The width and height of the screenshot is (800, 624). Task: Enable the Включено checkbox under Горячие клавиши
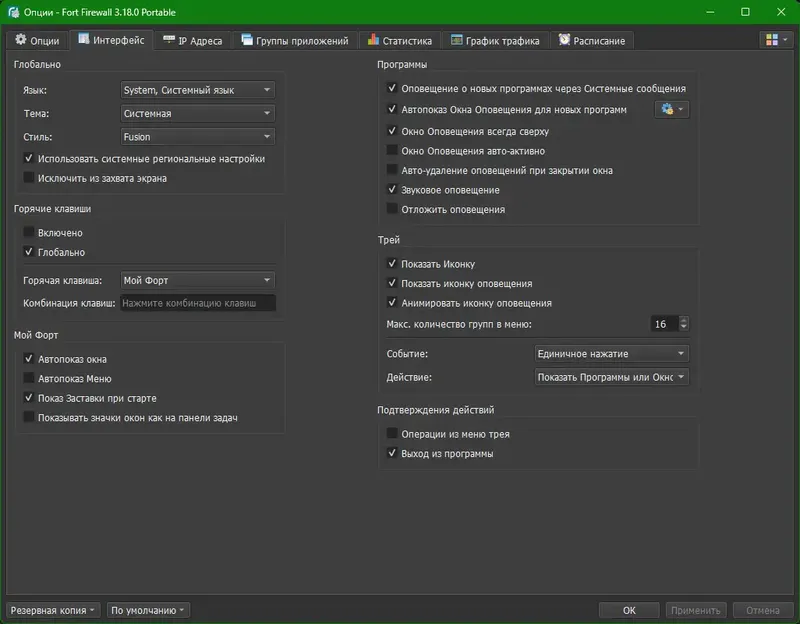pyautogui.click(x=25, y=232)
